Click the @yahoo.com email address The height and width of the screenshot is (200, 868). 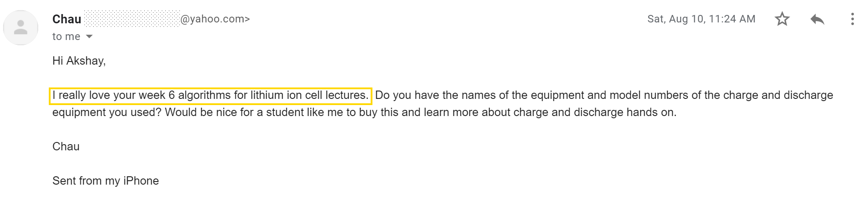[215, 19]
